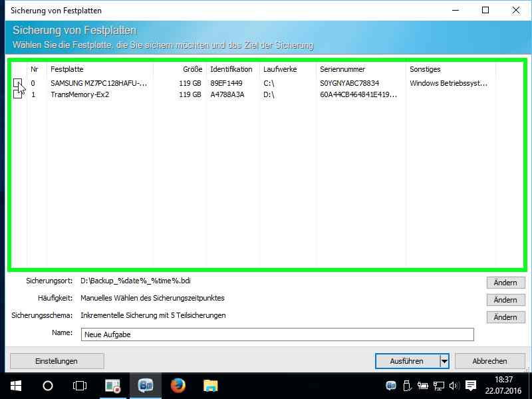The image size is (532, 399).
Task: Click the D:\ drive cell
Action: click(x=269, y=94)
